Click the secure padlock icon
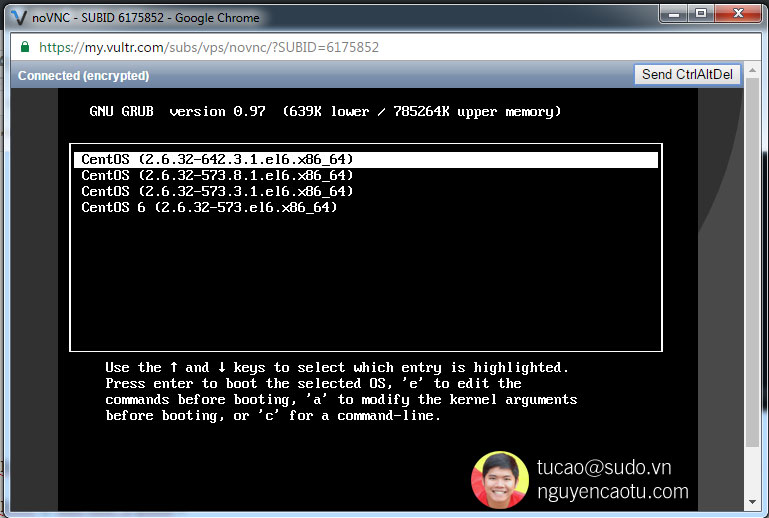This screenshot has width=769, height=518. click(24, 47)
